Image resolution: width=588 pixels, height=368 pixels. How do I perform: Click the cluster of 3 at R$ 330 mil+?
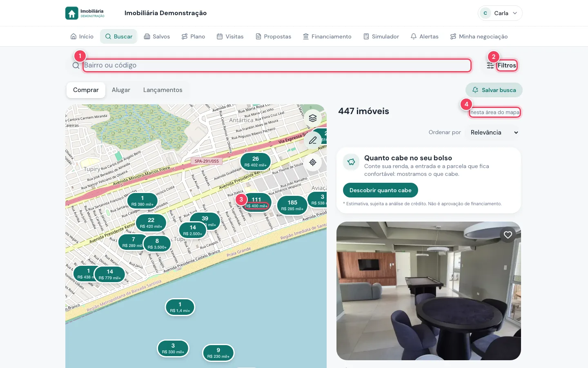point(173,348)
